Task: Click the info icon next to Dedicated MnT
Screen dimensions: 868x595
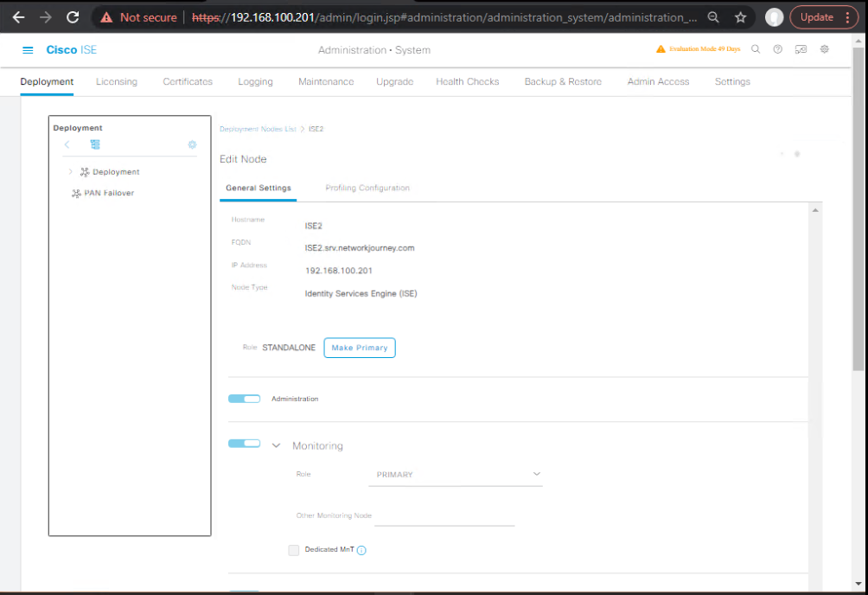Action: point(361,550)
